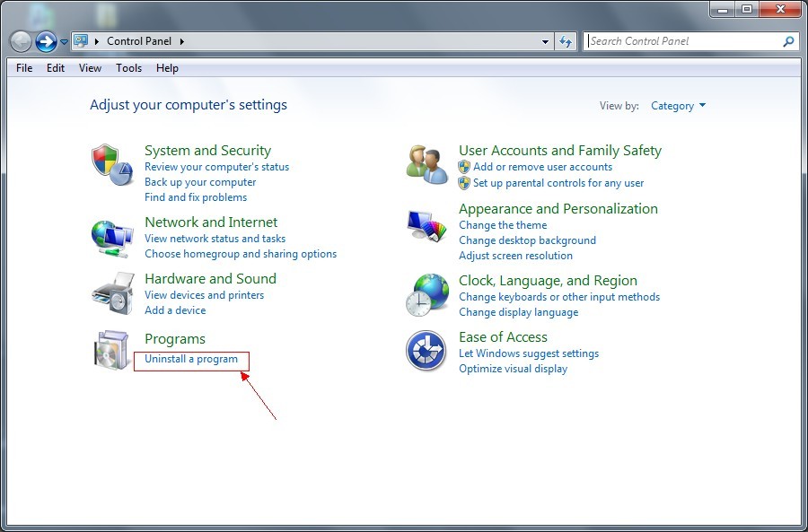Open the Appearance and Personalization monitor icon

pos(426,225)
